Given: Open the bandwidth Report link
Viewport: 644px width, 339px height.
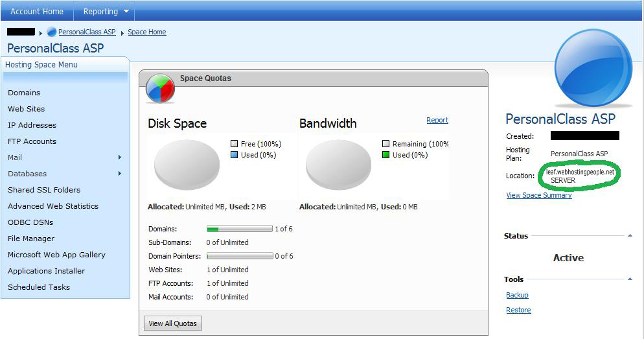Looking at the screenshot, I should click(x=437, y=120).
